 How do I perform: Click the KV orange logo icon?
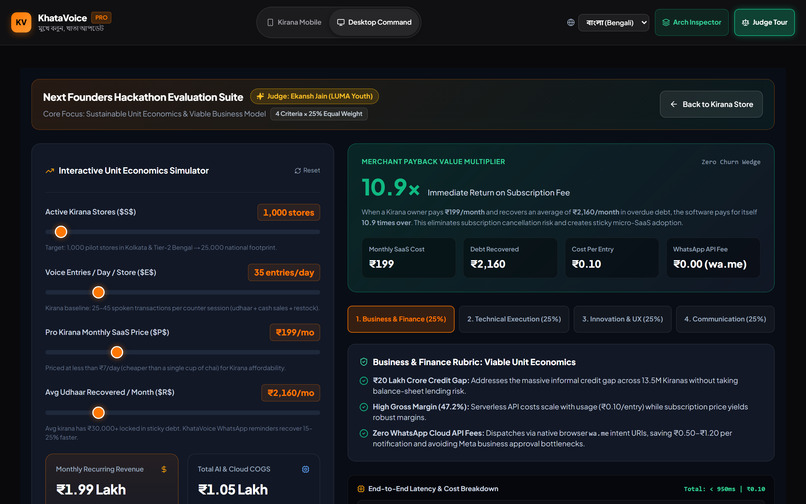coord(21,22)
